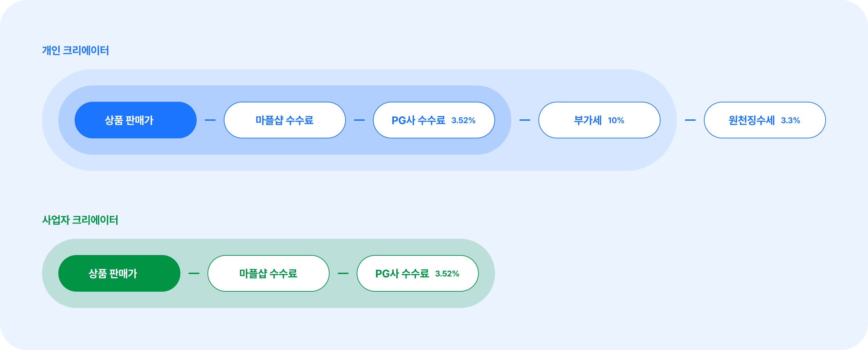
Task: Click the 원천징수세 pill label
Action: [x=751, y=120]
